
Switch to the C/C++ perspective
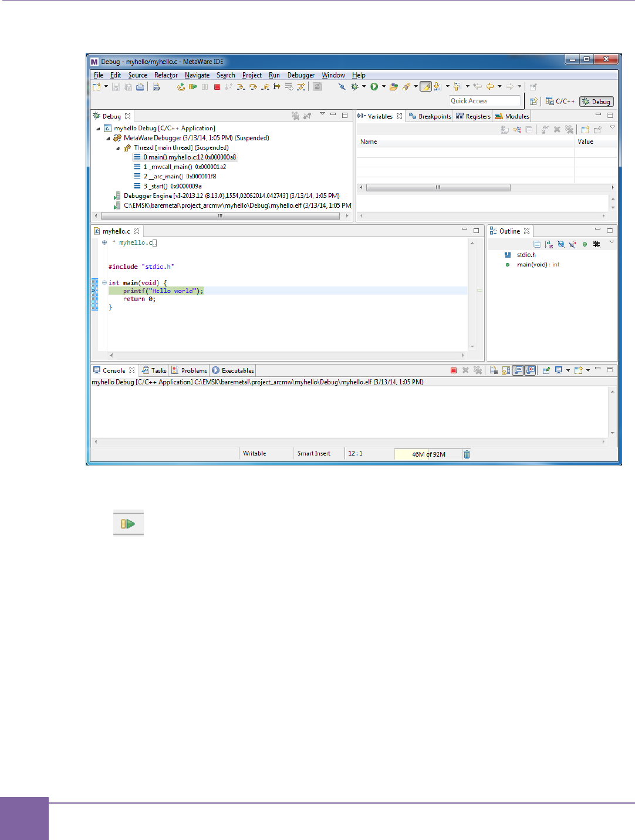point(560,101)
